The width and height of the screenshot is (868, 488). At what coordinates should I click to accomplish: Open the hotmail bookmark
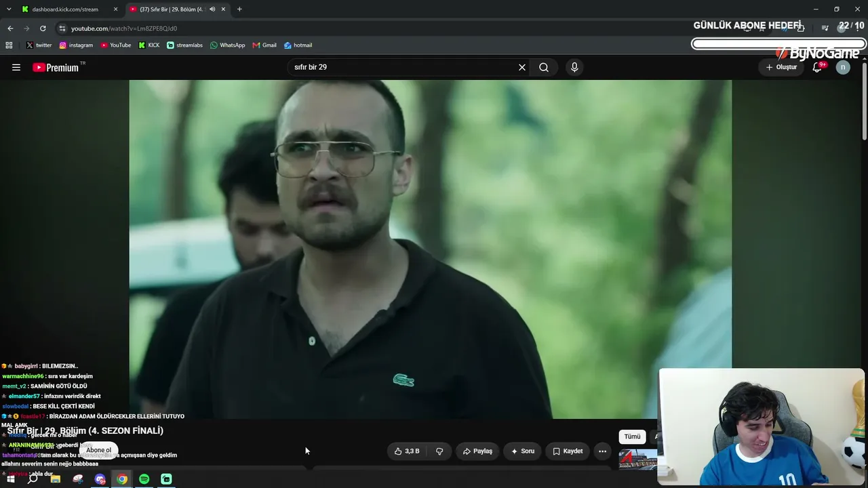[298, 45]
